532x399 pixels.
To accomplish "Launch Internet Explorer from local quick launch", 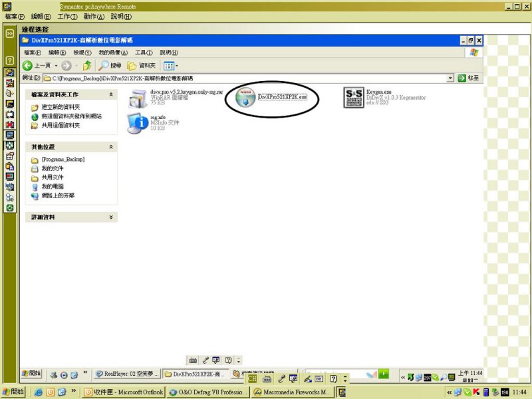I will [x=39, y=392].
